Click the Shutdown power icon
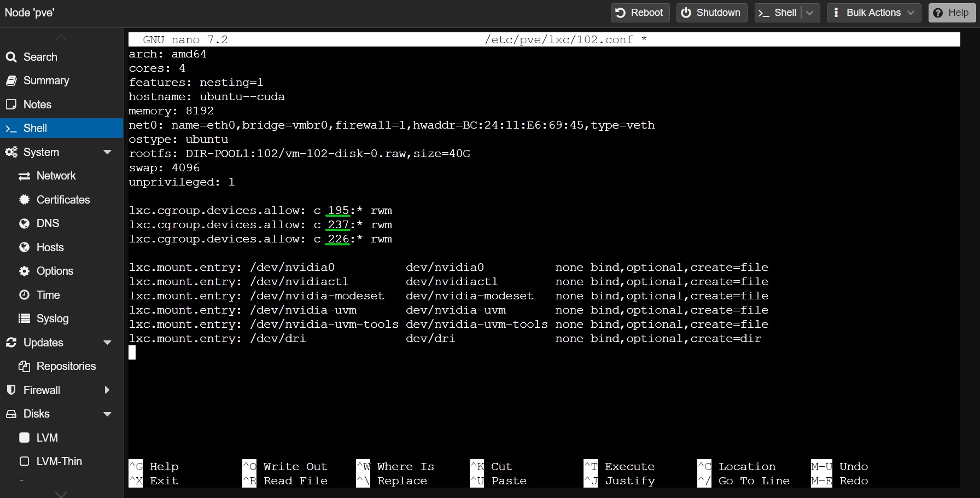 [686, 13]
